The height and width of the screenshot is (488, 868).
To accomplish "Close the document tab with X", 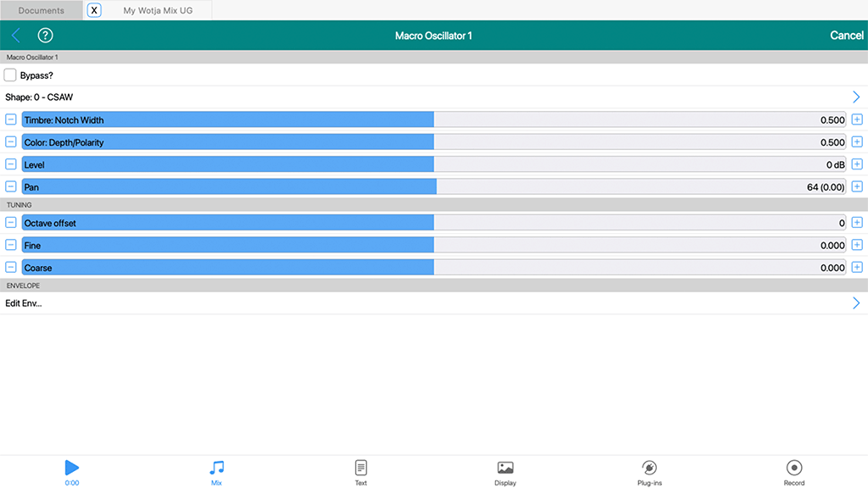I will (x=95, y=11).
